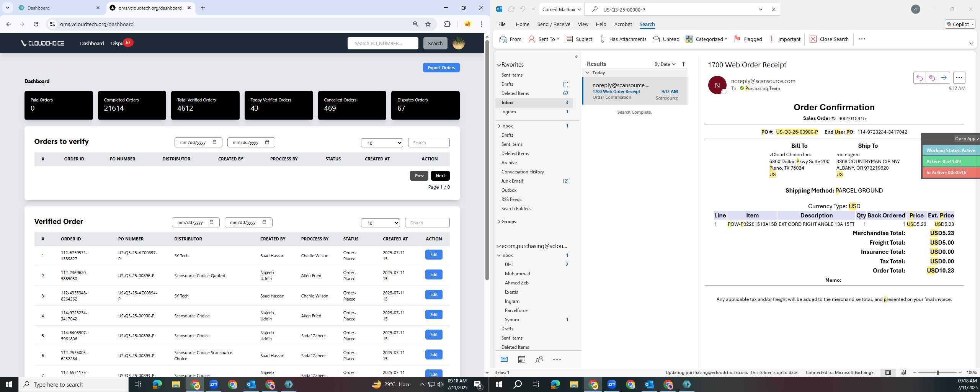
Task: Click Next in Orders to verify
Action: pyautogui.click(x=440, y=176)
